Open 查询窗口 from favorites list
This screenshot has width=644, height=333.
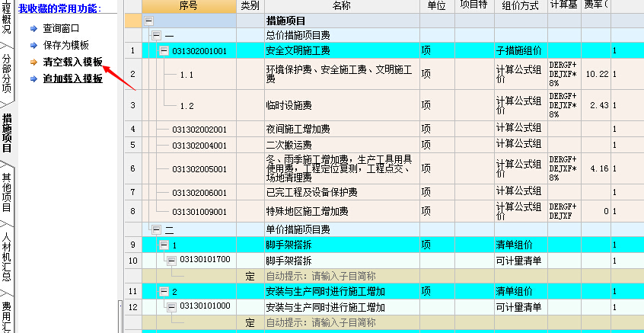point(61,28)
